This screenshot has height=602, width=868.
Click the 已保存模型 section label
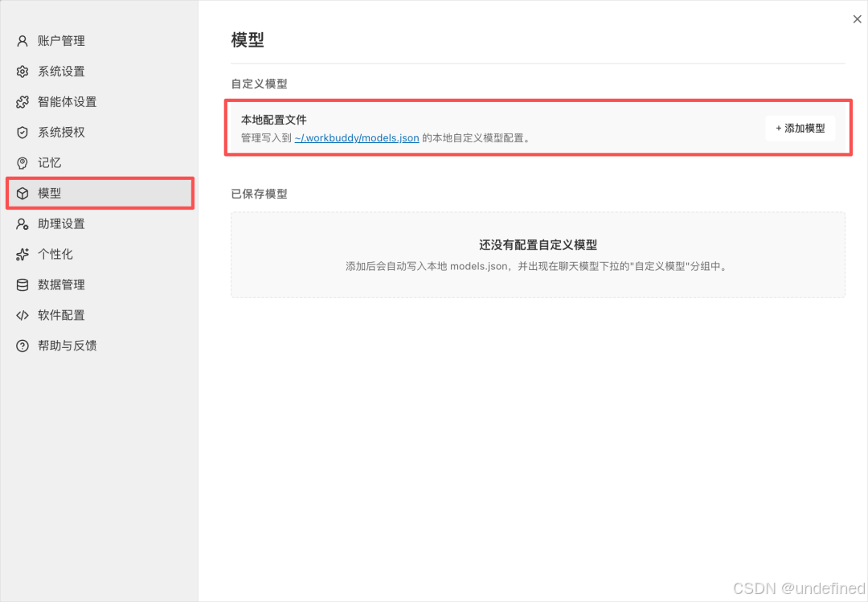click(259, 194)
